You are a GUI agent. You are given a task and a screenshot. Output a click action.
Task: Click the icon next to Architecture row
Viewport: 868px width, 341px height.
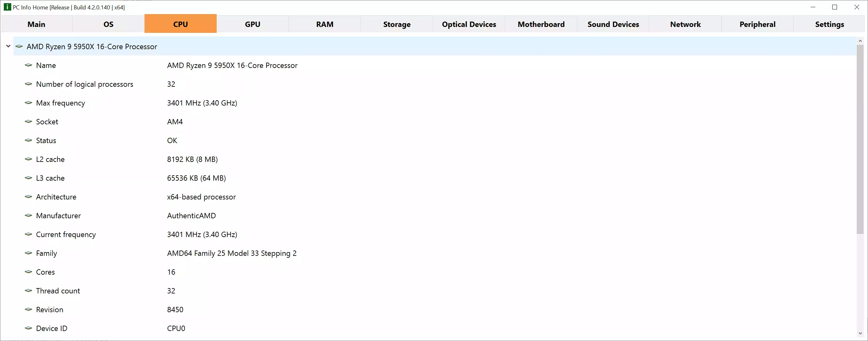pos(28,197)
